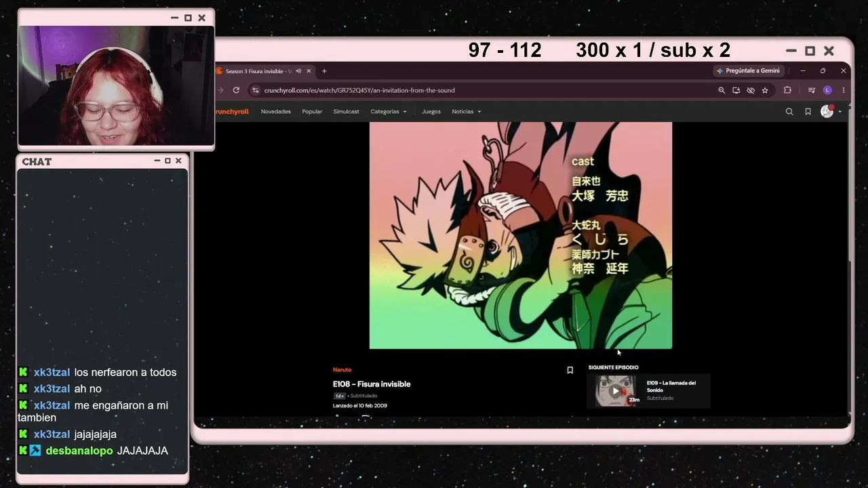
Task: Click chat message 'jajajajaja'
Action: pyautogui.click(x=96, y=434)
